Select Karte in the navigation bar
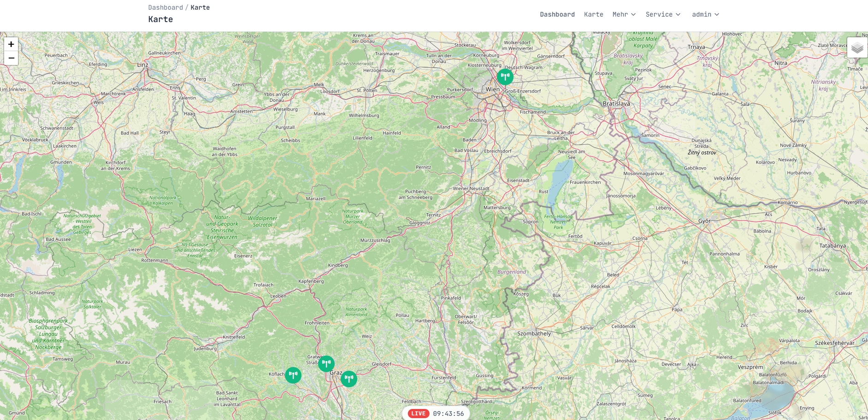The image size is (868, 420). click(x=594, y=14)
